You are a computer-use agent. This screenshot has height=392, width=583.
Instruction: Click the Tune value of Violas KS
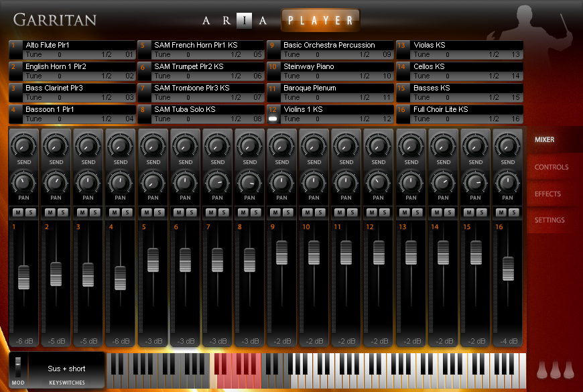point(447,55)
